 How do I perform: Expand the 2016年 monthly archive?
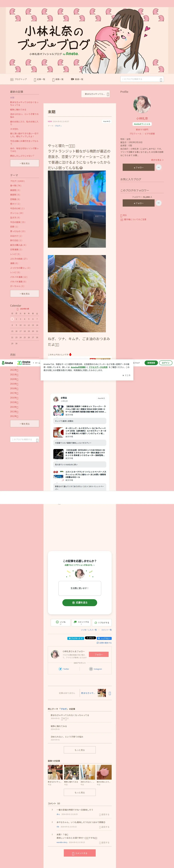[x=14, y=398]
